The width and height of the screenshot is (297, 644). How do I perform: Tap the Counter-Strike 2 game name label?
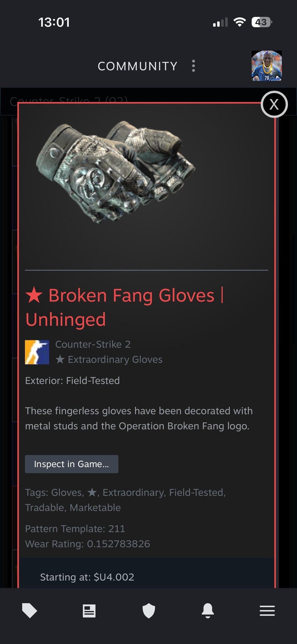click(93, 344)
